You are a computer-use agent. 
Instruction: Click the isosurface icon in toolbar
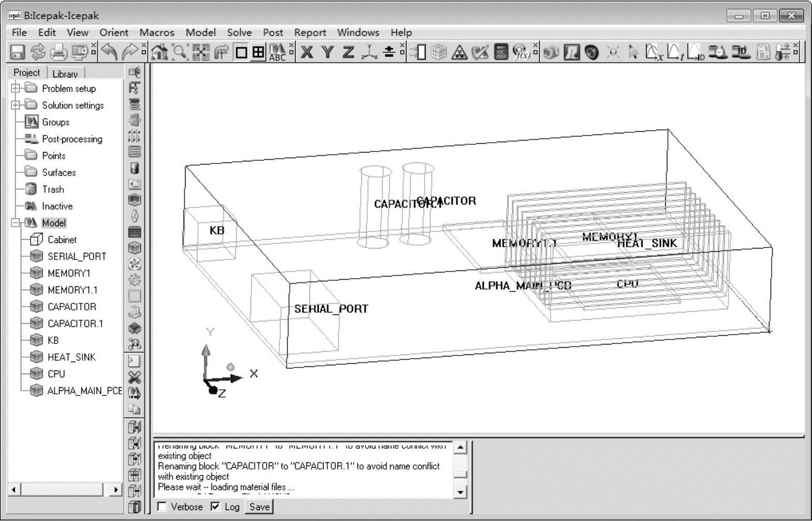pos(592,52)
